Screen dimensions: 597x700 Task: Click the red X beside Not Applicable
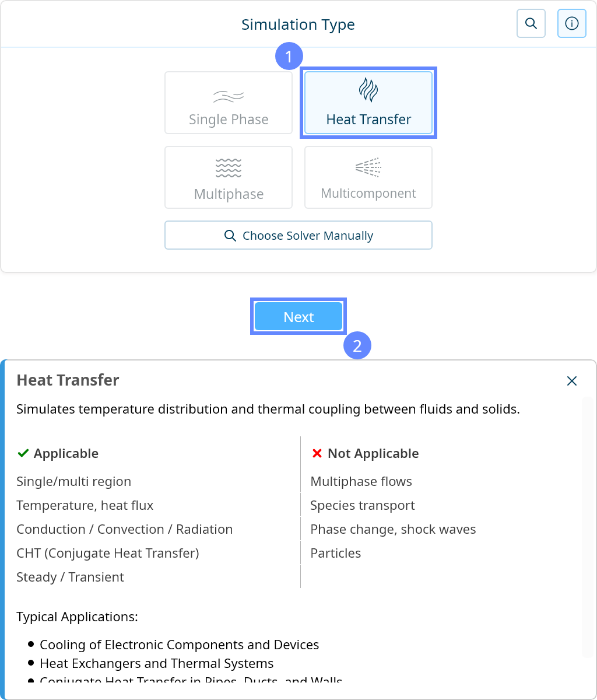[317, 453]
